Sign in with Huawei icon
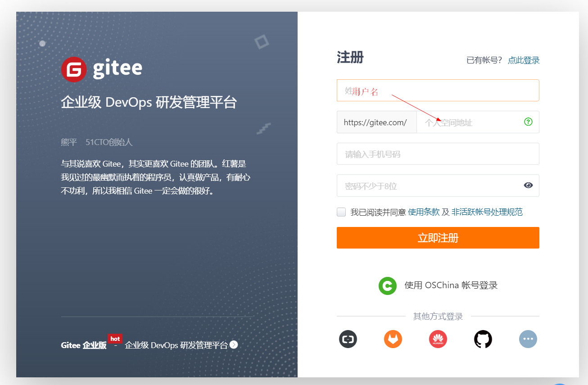This screenshot has width=588, height=385. (438, 339)
